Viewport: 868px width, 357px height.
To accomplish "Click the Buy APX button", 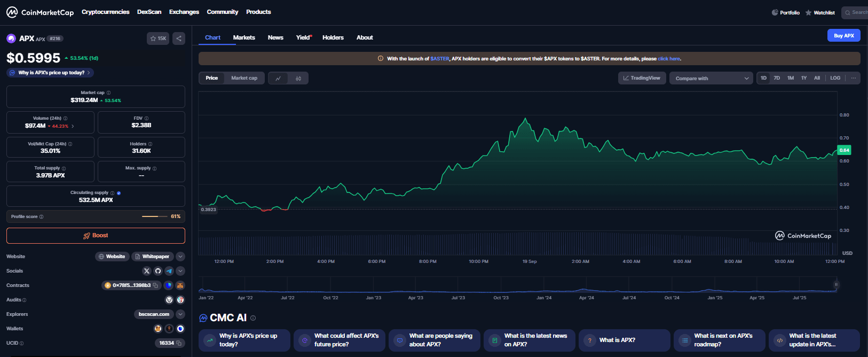I will (844, 36).
